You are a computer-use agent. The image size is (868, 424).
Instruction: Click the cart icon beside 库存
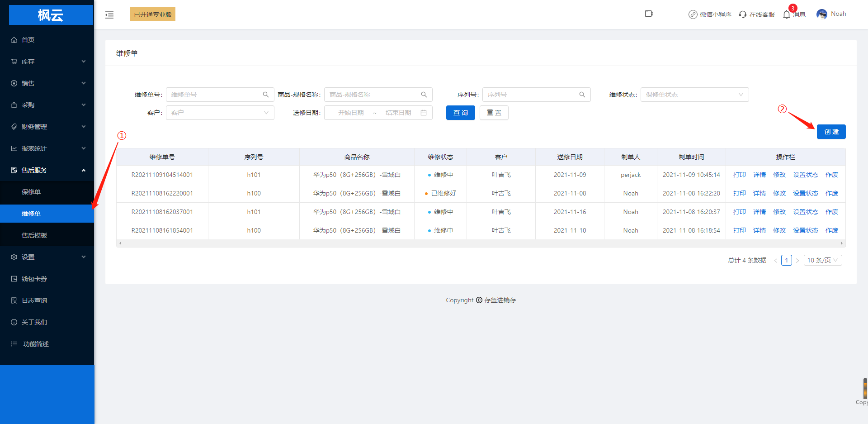[14, 62]
